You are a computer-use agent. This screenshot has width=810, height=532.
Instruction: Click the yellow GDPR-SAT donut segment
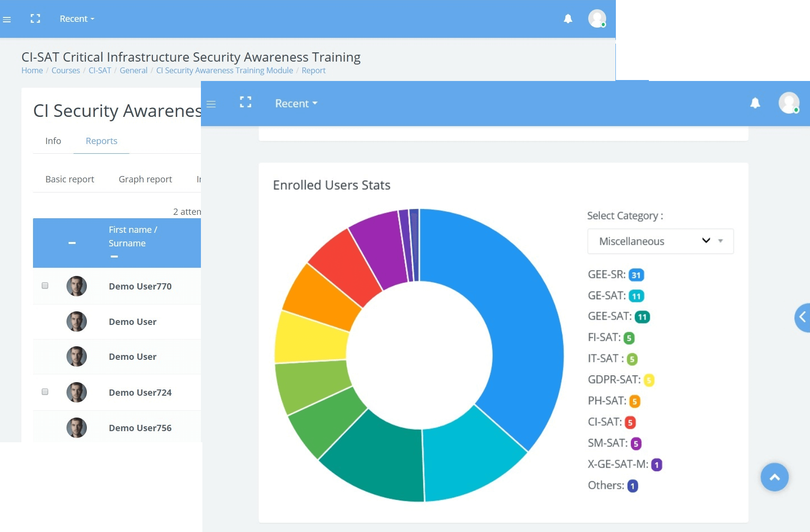311,338
